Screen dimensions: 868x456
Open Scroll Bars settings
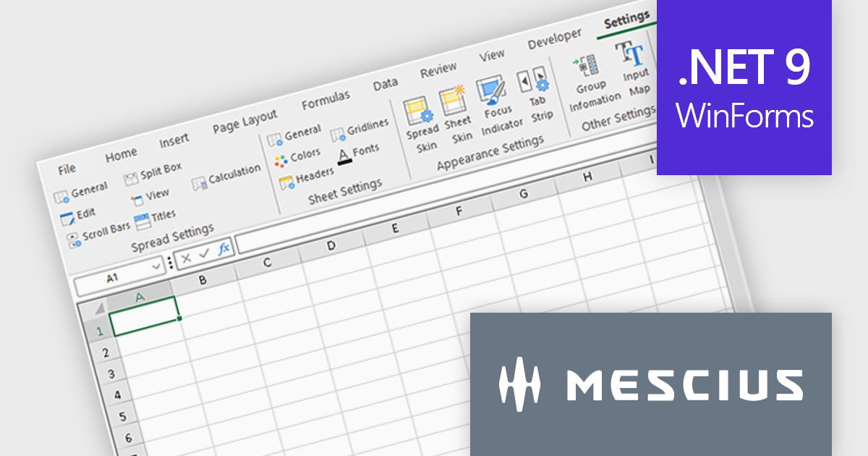tap(99, 235)
